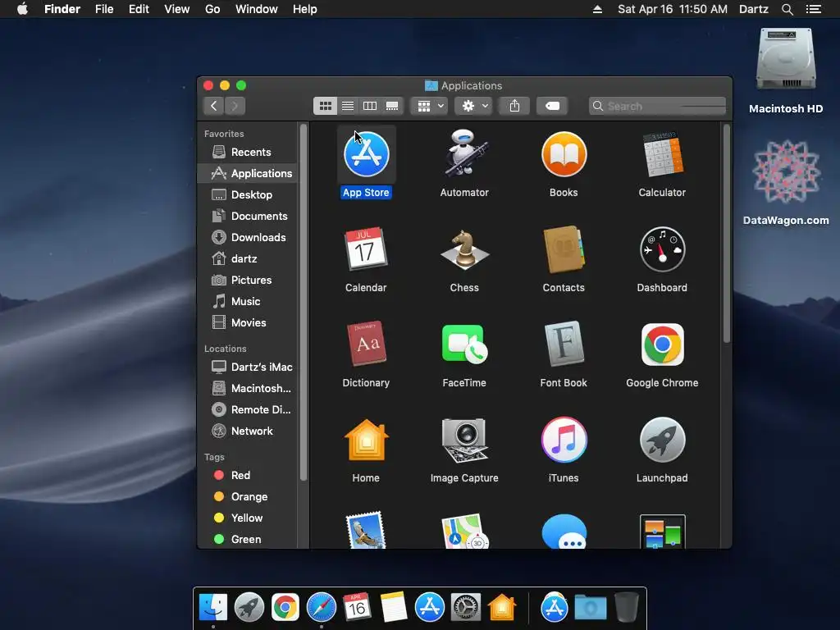This screenshot has width=840, height=630.
Task: Select Applications in the sidebar
Action: pos(247,174)
